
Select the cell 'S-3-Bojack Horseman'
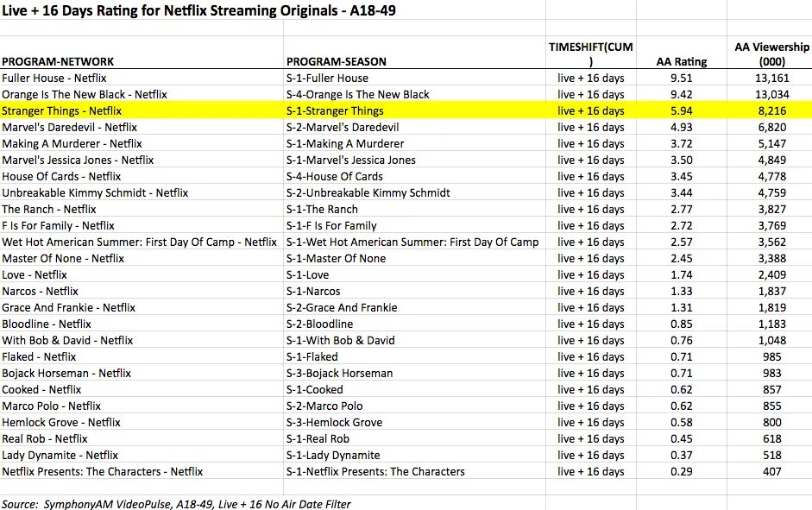[340, 374]
